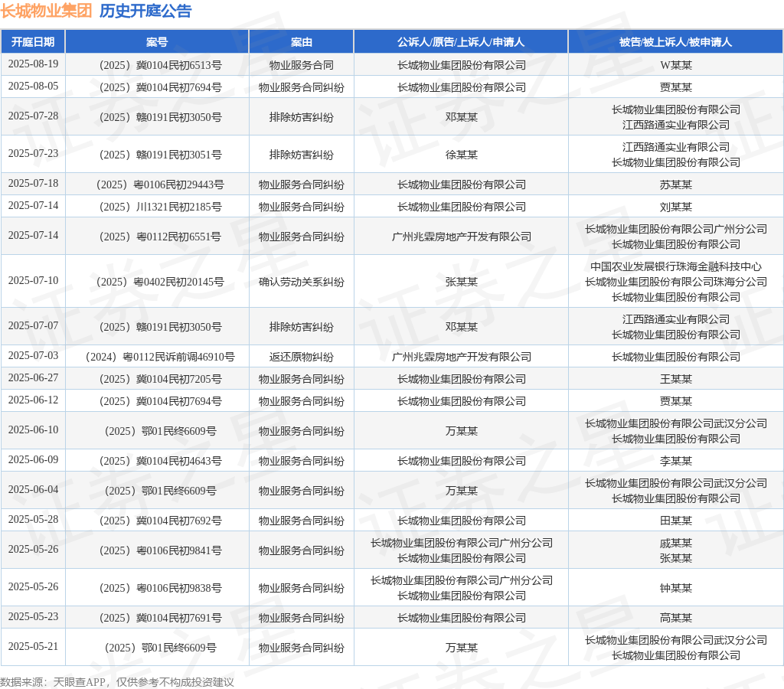Select defendant '李某某'
Screen dimensions: 784x689
coord(676,461)
